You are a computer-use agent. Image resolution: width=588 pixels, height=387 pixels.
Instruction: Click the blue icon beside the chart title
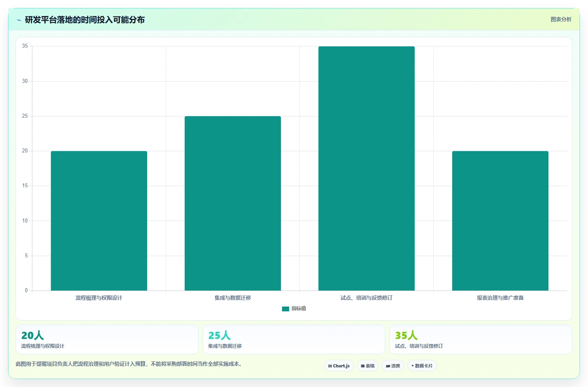(x=19, y=20)
